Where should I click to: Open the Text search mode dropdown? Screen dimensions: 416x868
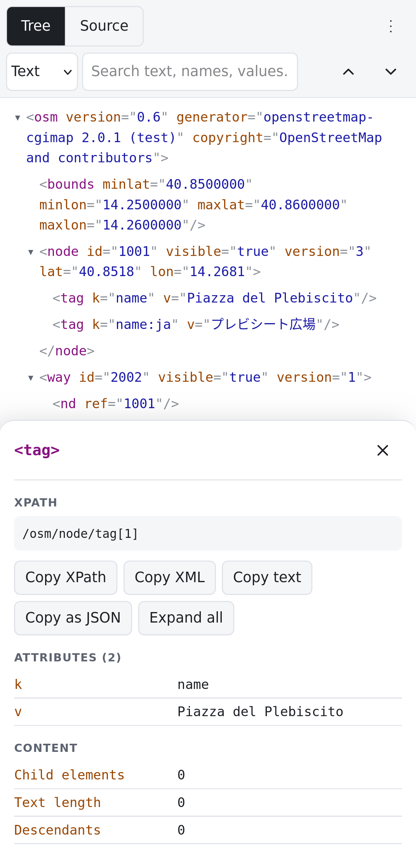(x=42, y=71)
